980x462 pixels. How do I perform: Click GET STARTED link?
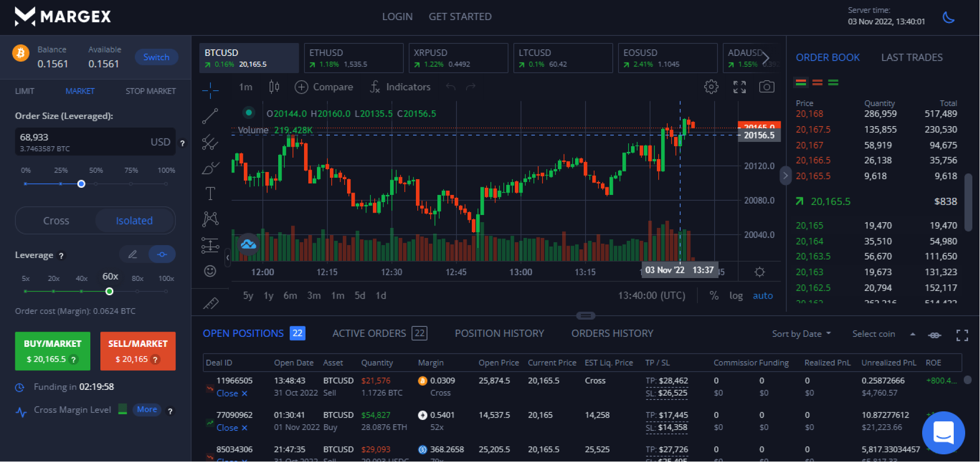pyautogui.click(x=460, y=16)
